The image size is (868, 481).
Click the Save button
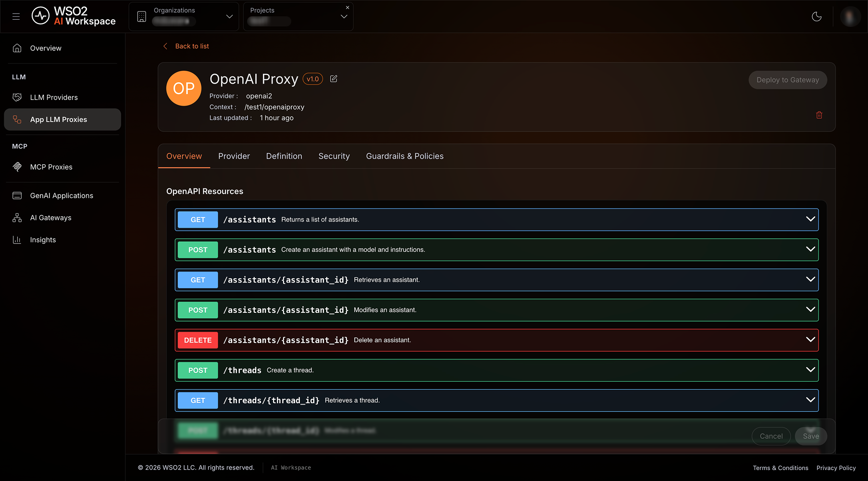coord(811,436)
